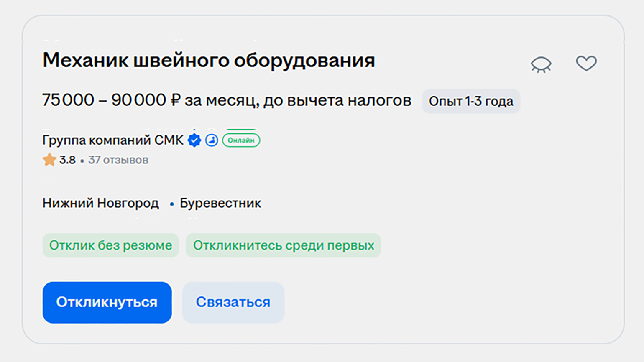Image resolution: width=644 pixels, height=362 pixels.
Task: Click the Нижний Новгород city label
Action: click(x=101, y=203)
